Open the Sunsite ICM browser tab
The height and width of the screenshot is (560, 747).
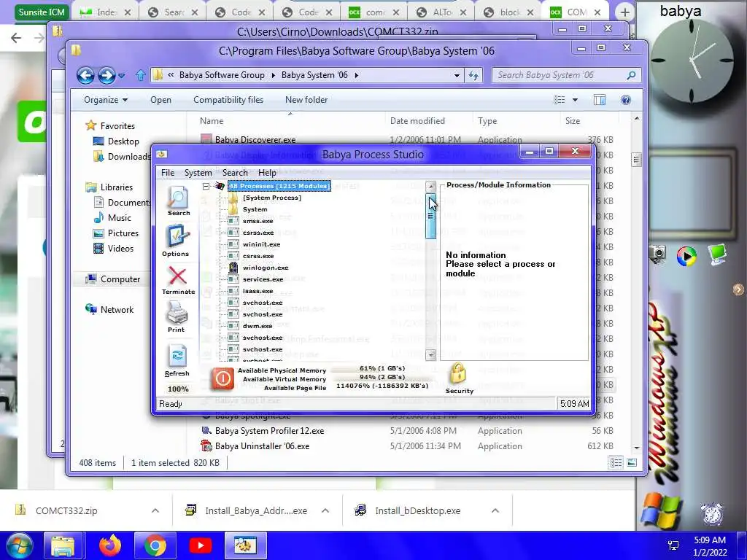(x=42, y=12)
